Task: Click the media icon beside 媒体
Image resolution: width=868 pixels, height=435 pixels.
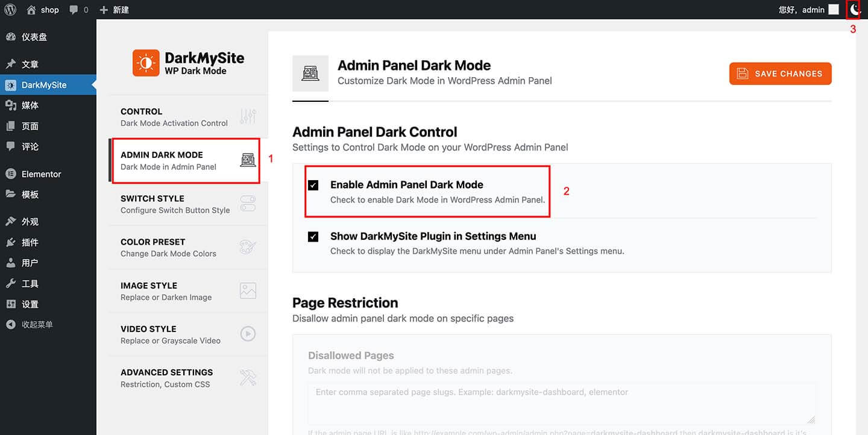Action: [11, 105]
